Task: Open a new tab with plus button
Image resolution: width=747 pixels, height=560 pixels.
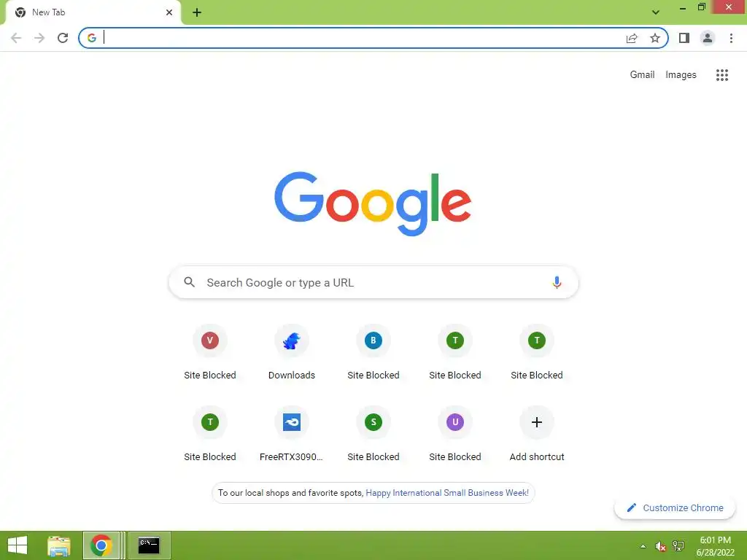Action: coord(197,12)
